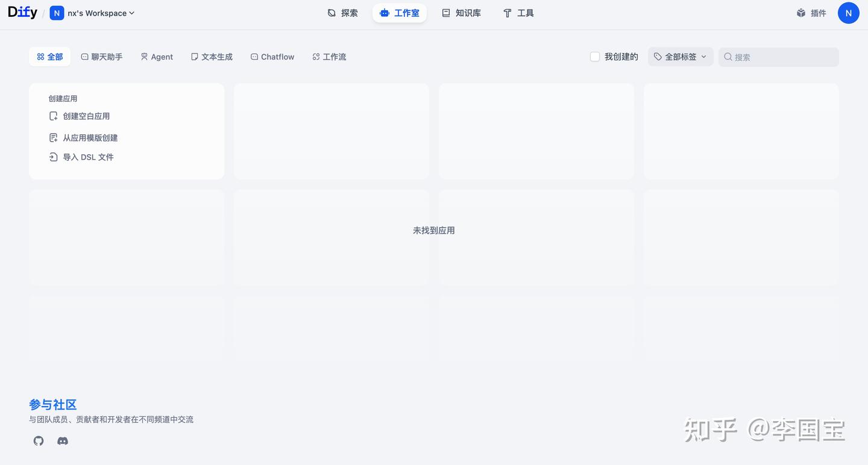This screenshot has height=465, width=868.
Task: Open the 知识库 tab
Action: coord(461,13)
